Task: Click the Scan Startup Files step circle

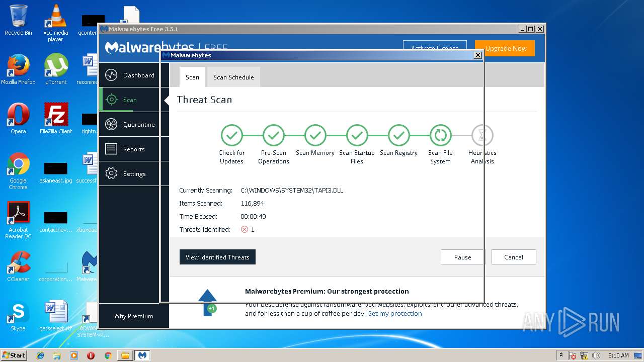Action: 357,135
